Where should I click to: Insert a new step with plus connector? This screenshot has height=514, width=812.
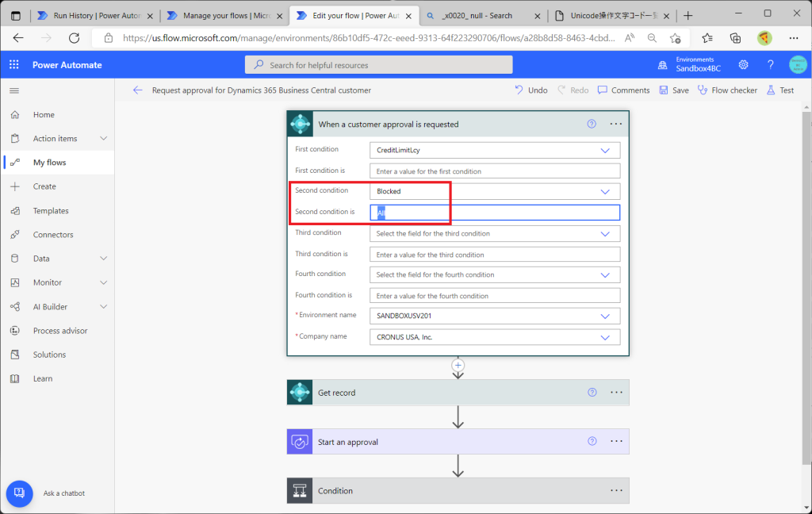tap(458, 365)
